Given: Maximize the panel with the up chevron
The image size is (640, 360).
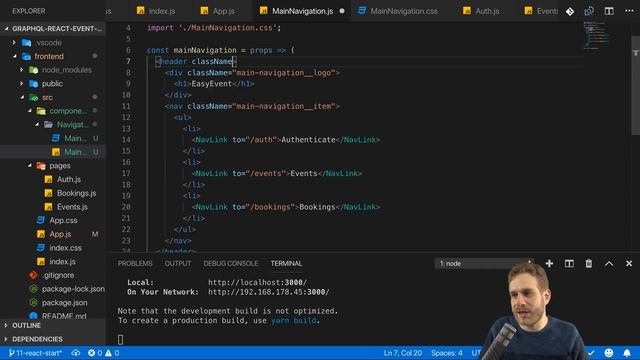Looking at the screenshot, I should (609, 264).
